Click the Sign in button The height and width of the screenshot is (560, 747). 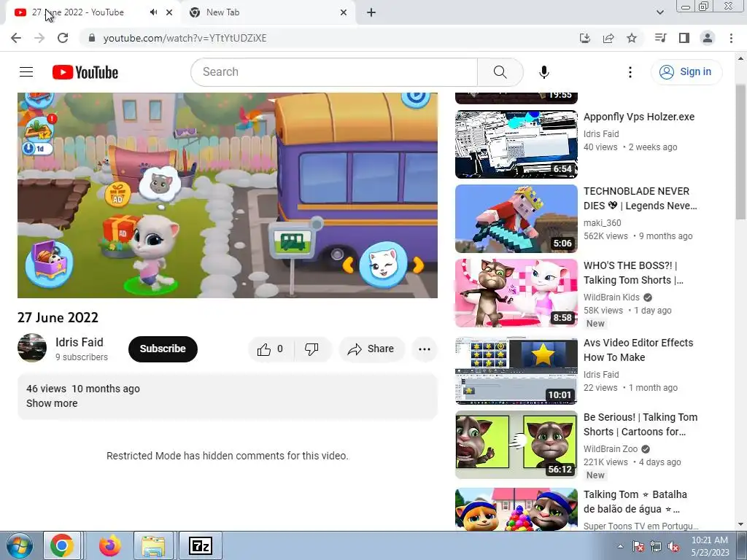coord(686,72)
